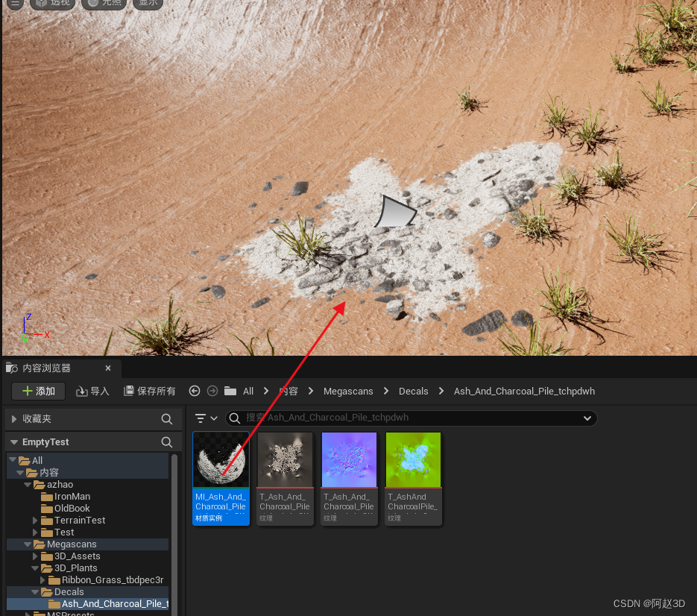The height and width of the screenshot is (616, 697).
Task: Click Decals in the breadcrumb path
Action: [x=414, y=391]
